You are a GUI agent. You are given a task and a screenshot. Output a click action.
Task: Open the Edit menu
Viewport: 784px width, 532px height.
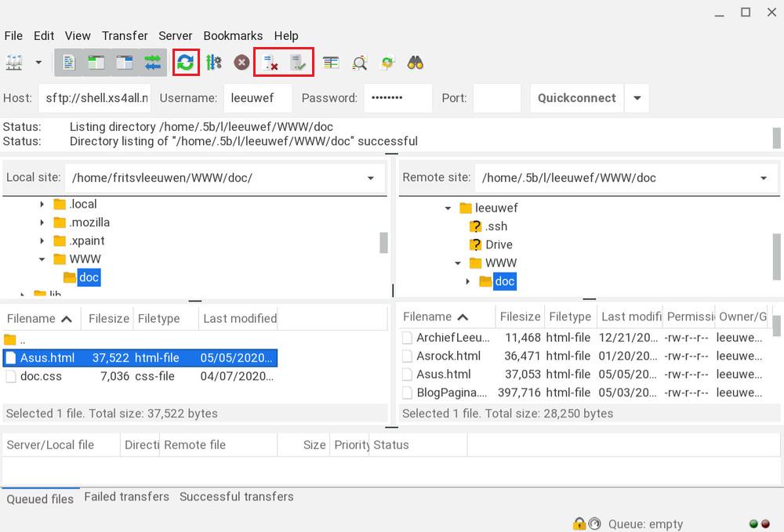click(44, 36)
